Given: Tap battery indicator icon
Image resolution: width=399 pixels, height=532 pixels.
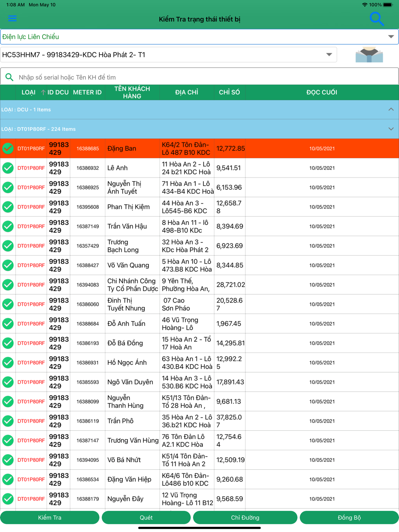Looking at the screenshot, I should click(x=388, y=5).
